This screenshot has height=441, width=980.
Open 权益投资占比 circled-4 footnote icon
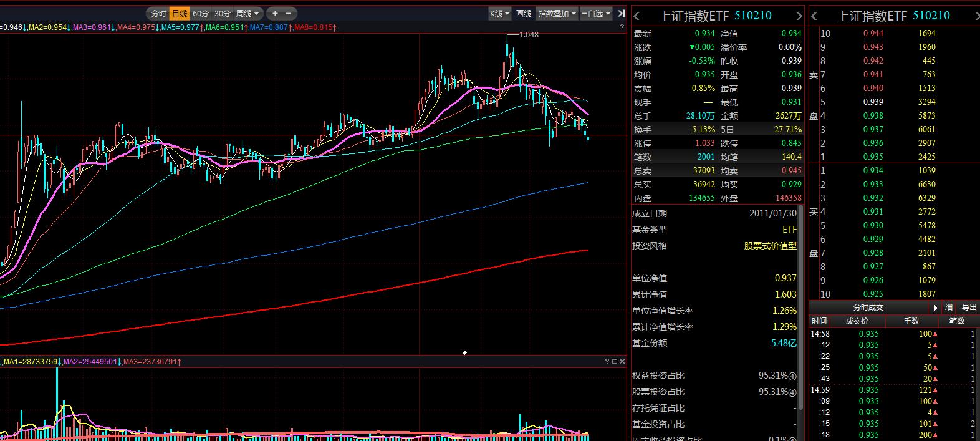click(792, 376)
